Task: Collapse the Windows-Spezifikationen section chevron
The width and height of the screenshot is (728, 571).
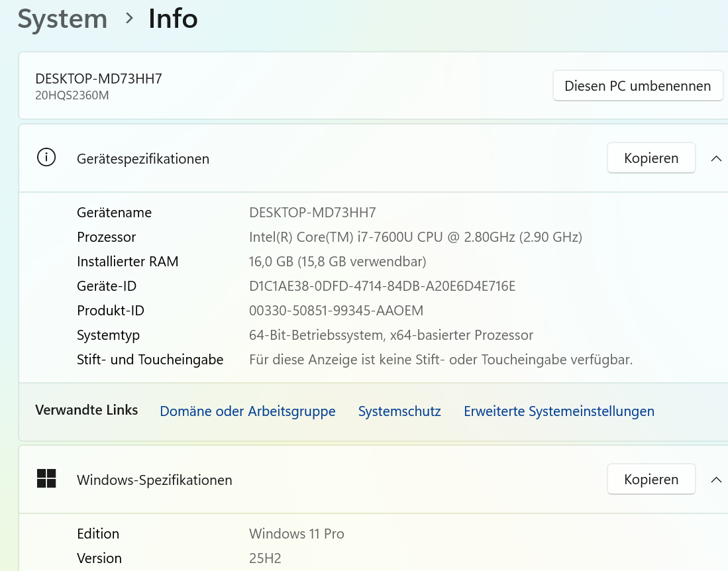Action: click(x=716, y=480)
